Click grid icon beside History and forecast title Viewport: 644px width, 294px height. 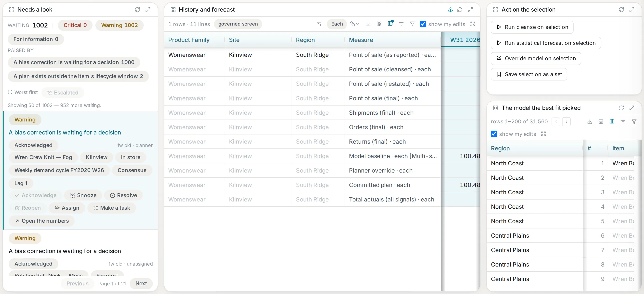(x=173, y=9)
